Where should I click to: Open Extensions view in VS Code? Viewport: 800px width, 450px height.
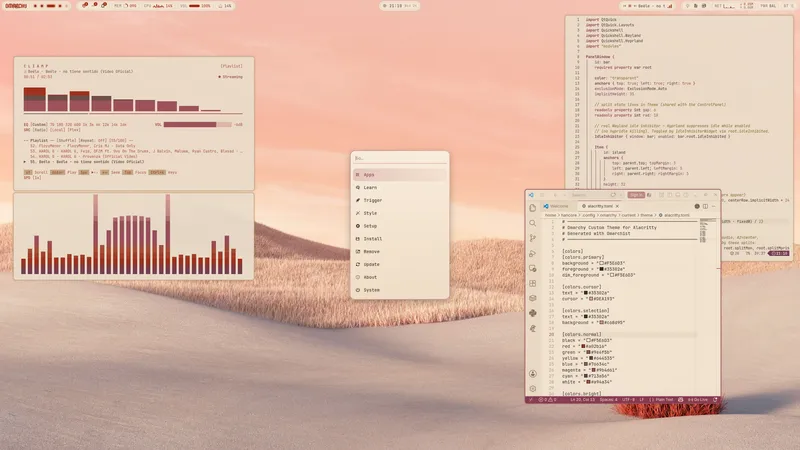coord(533,283)
